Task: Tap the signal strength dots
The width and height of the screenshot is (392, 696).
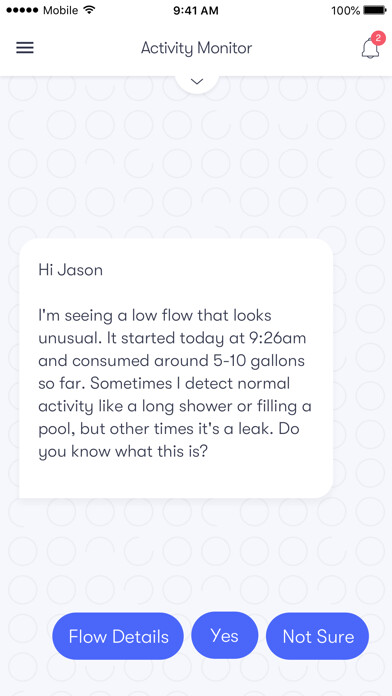Action: coord(22,11)
